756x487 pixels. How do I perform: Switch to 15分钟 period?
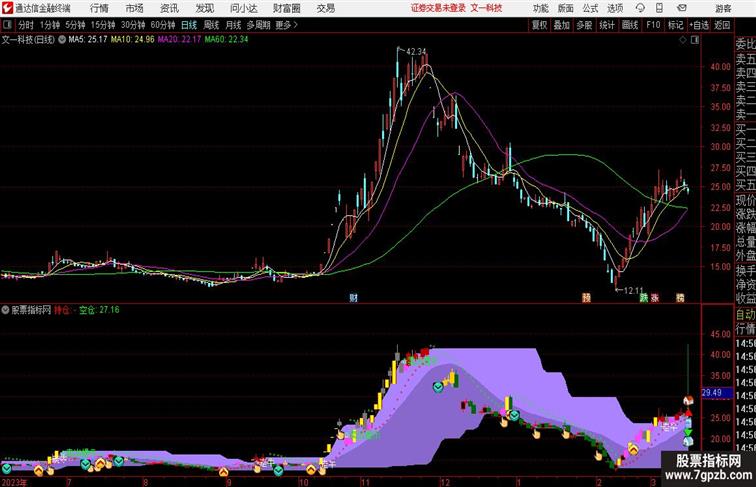coord(103,25)
